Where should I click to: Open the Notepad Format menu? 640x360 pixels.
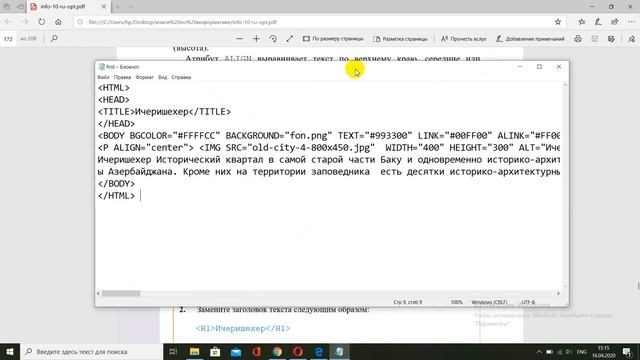pyautogui.click(x=144, y=77)
